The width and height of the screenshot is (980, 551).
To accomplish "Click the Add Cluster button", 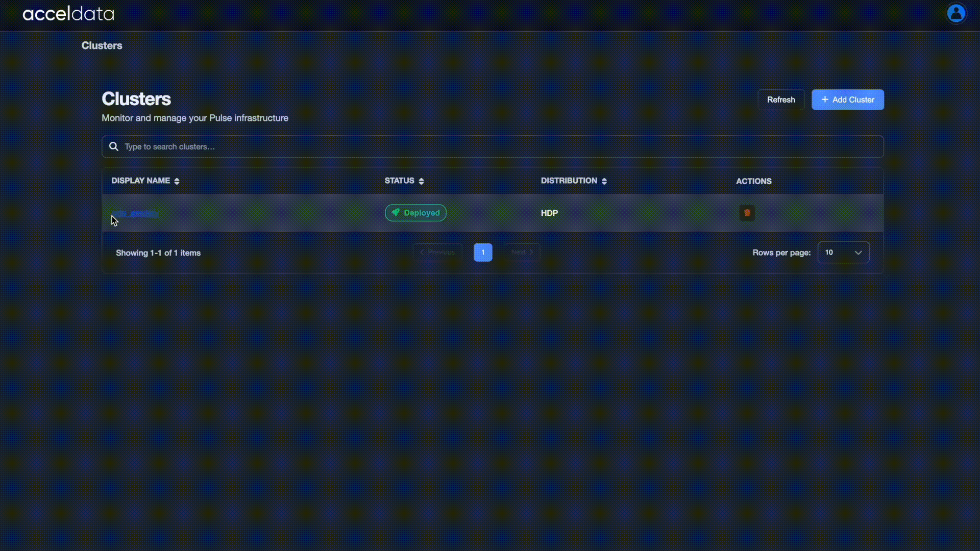I will point(847,99).
